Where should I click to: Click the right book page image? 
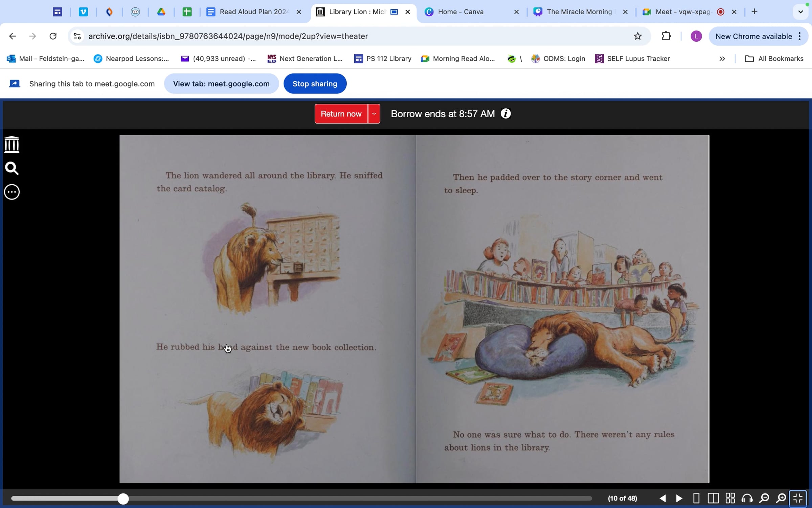(x=562, y=309)
